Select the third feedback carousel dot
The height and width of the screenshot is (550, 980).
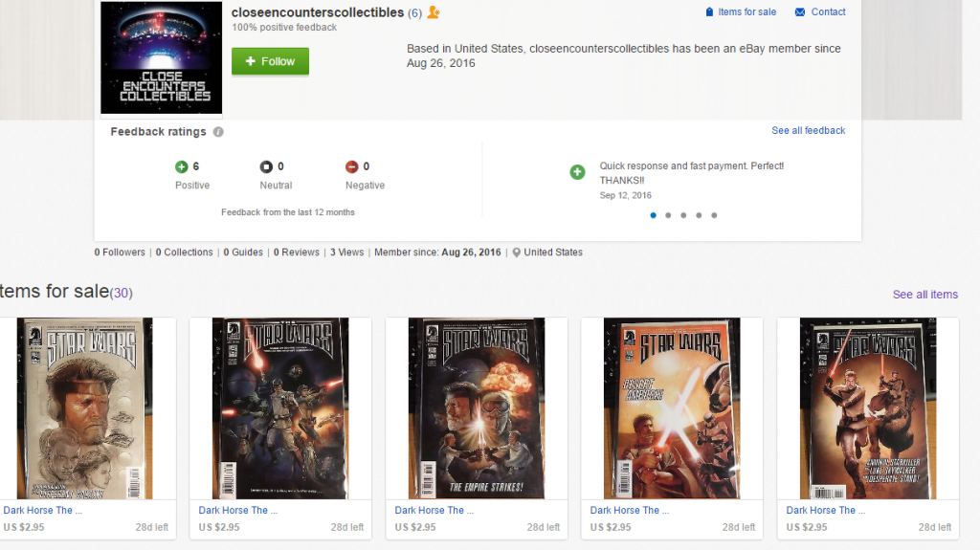click(x=683, y=215)
